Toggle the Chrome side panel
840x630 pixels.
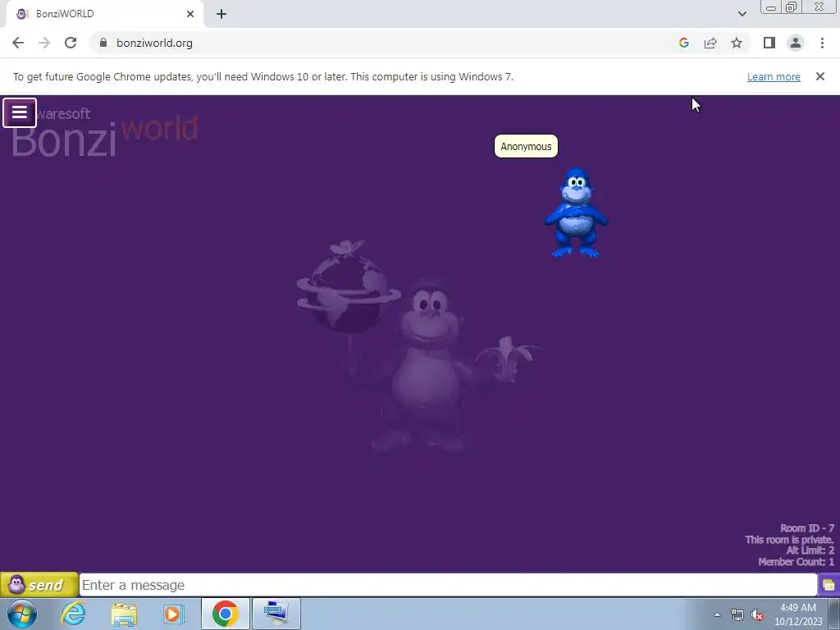[x=769, y=43]
